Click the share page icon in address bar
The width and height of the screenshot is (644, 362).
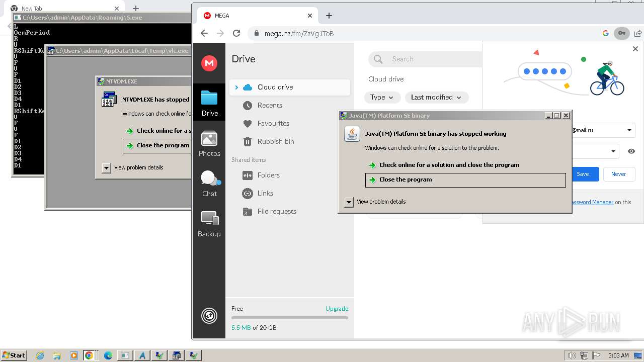tap(637, 33)
